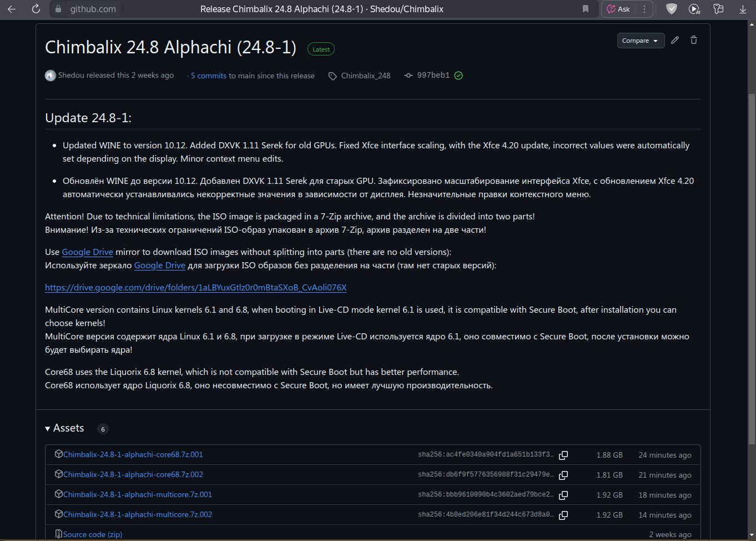Click the Chimbalix 24.8 Alphachi (24.8-1) title
Viewport: 756px width, 541px height.
pyautogui.click(x=171, y=47)
